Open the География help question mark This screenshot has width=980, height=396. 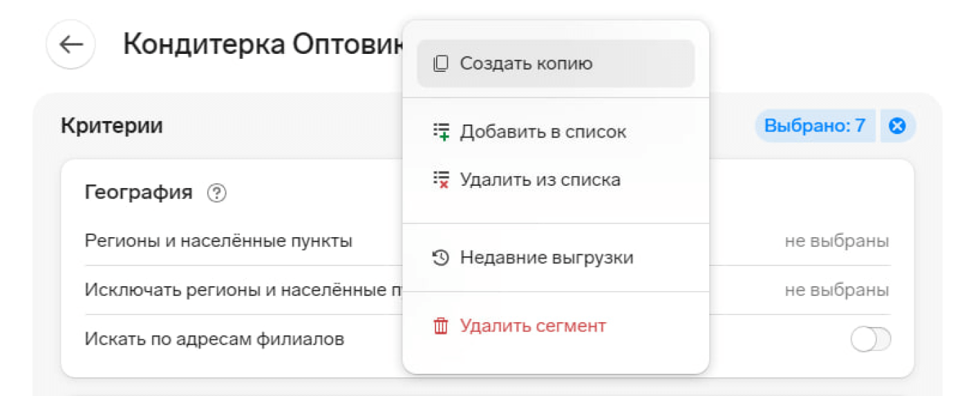[x=216, y=193]
